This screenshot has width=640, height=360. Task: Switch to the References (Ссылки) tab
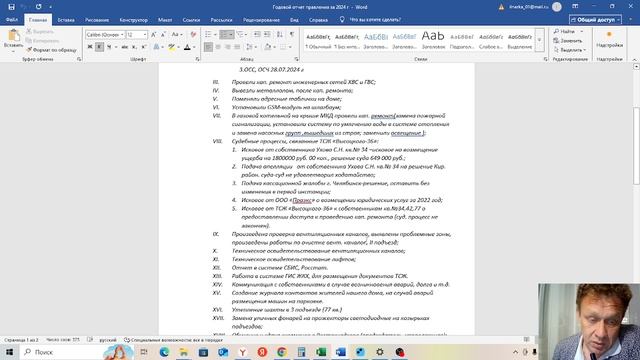pos(191,20)
